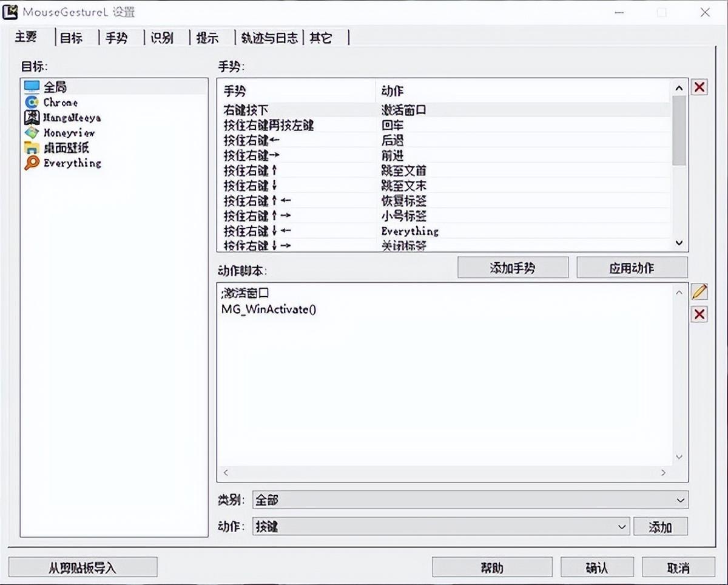
Task: Click script box horizontal scroll right arrow
Action: coord(663,473)
